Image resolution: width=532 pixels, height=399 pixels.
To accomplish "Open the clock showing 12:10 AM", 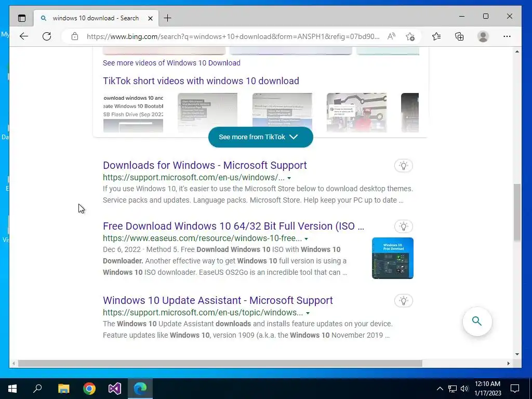I will [487, 389].
